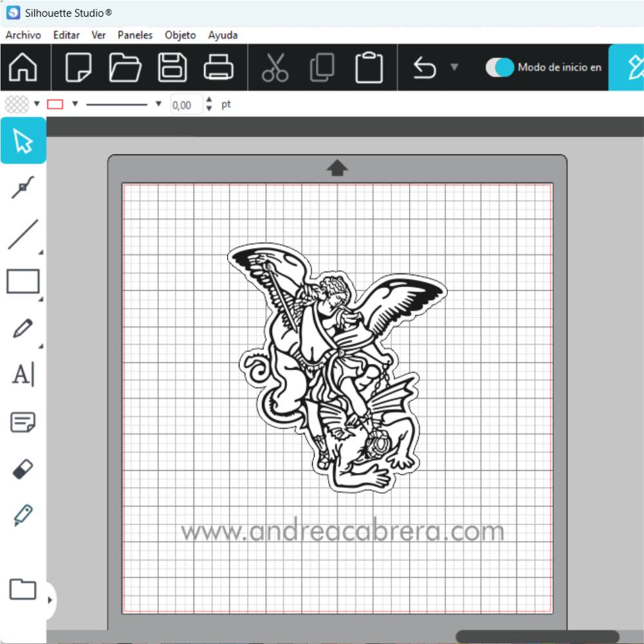Screen dimensions: 644x644
Task: Click the Undo button
Action: point(425,67)
